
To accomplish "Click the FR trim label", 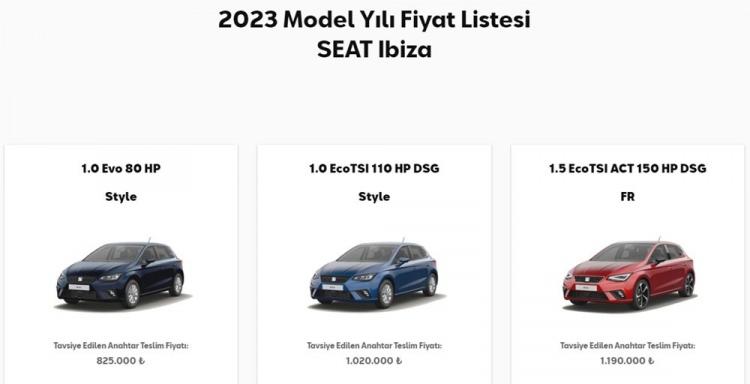I will pos(628,197).
